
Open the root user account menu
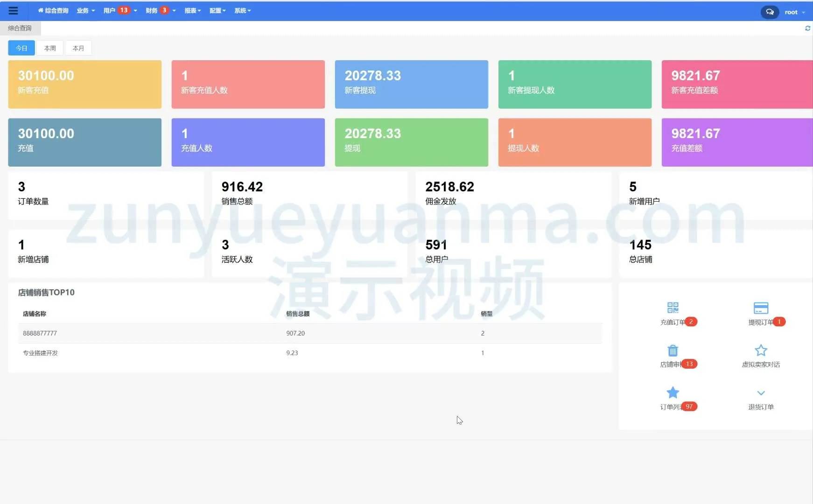click(794, 12)
